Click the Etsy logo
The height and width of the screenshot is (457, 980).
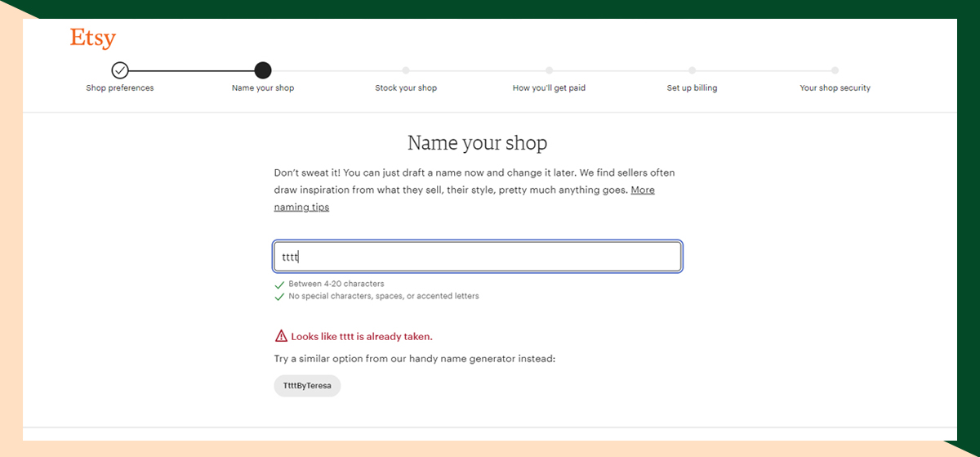coord(93,38)
